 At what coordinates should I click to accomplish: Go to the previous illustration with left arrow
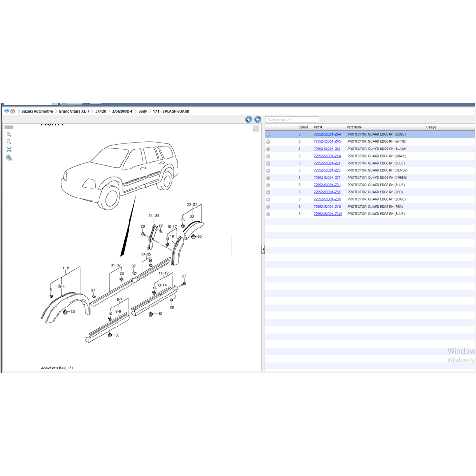[x=248, y=119]
